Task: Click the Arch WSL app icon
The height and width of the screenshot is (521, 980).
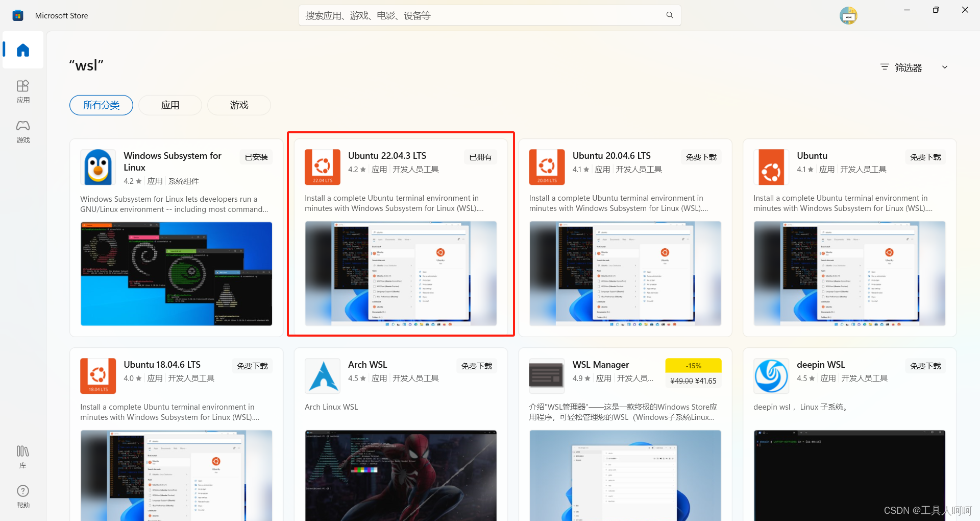Action: pos(323,376)
